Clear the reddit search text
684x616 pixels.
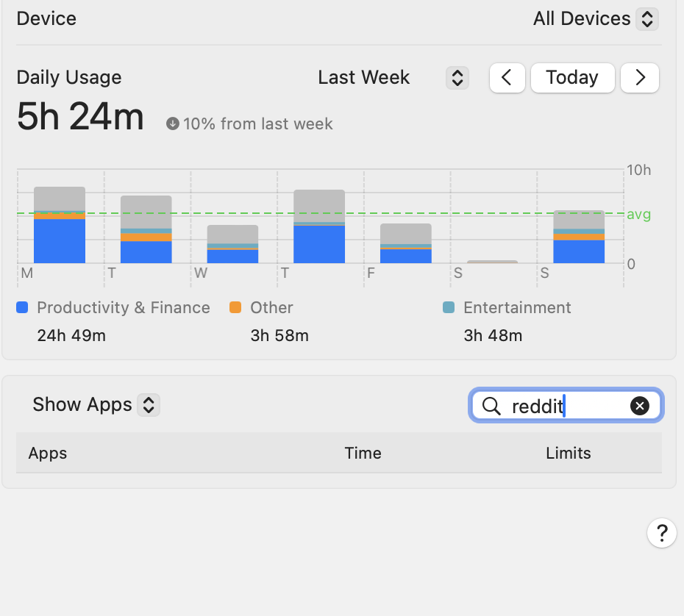point(640,406)
